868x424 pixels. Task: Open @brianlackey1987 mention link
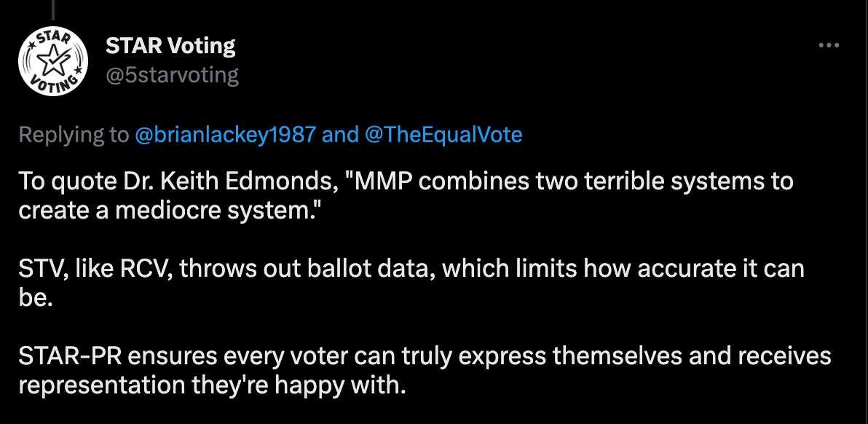tap(225, 135)
